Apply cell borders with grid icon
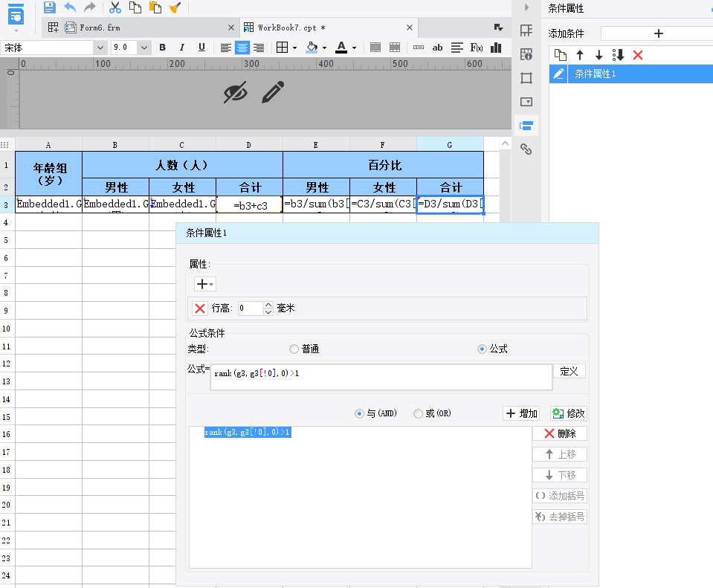 click(x=283, y=48)
